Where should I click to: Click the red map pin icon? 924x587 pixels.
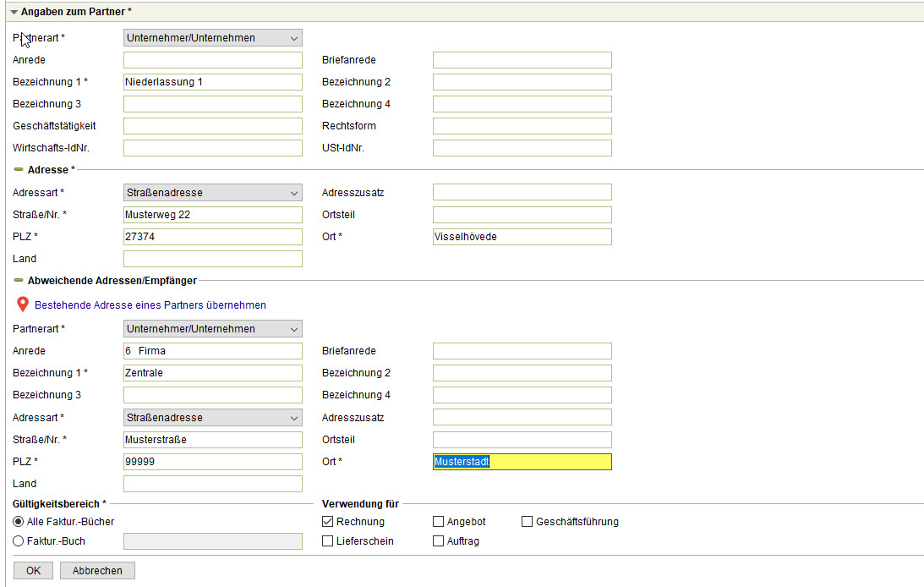tap(23, 304)
